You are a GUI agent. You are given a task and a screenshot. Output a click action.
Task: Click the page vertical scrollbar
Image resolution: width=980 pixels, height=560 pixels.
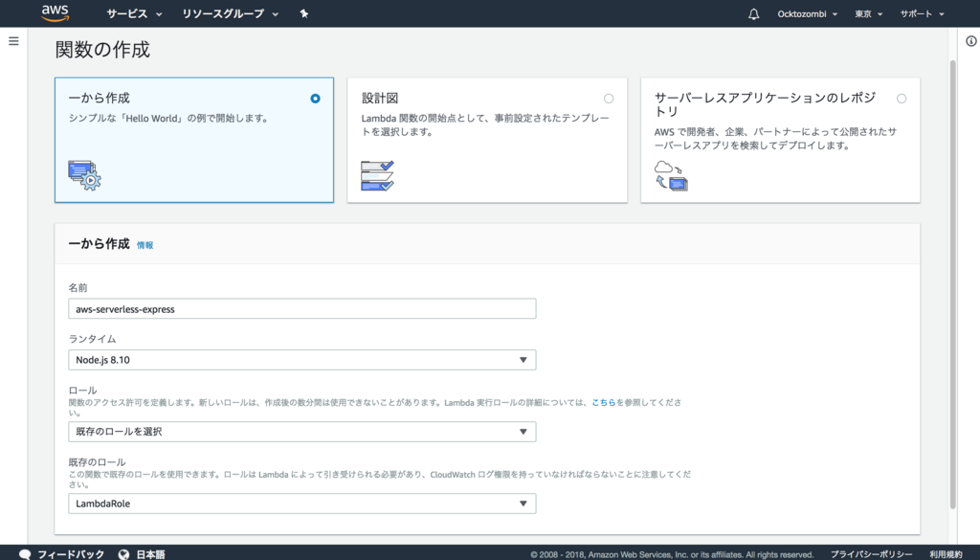click(952, 284)
